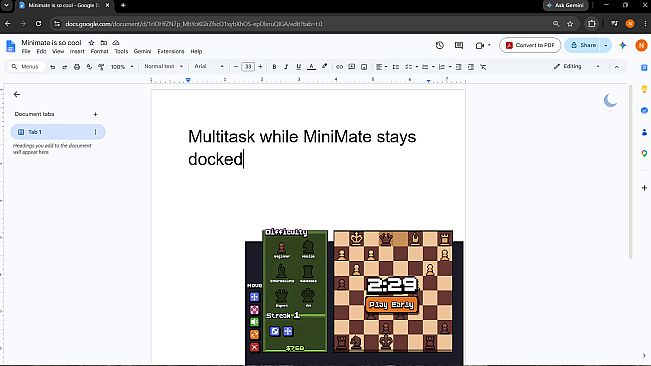Clear formatting from the selection
The width and height of the screenshot is (651, 366).
click(x=483, y=67)
